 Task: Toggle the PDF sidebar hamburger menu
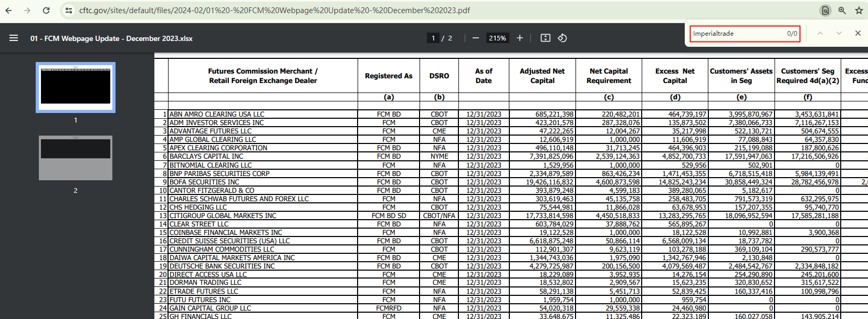pyautogui.click(x=14, y=38)
